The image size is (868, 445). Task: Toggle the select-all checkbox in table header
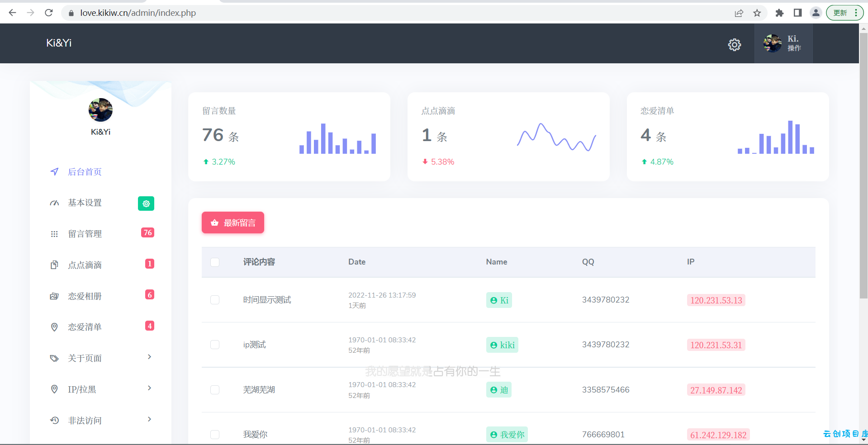(215, 262)
